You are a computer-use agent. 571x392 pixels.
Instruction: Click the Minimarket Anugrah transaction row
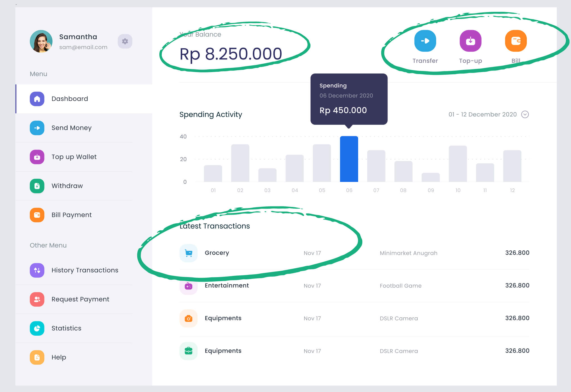(x=408, y=253)
